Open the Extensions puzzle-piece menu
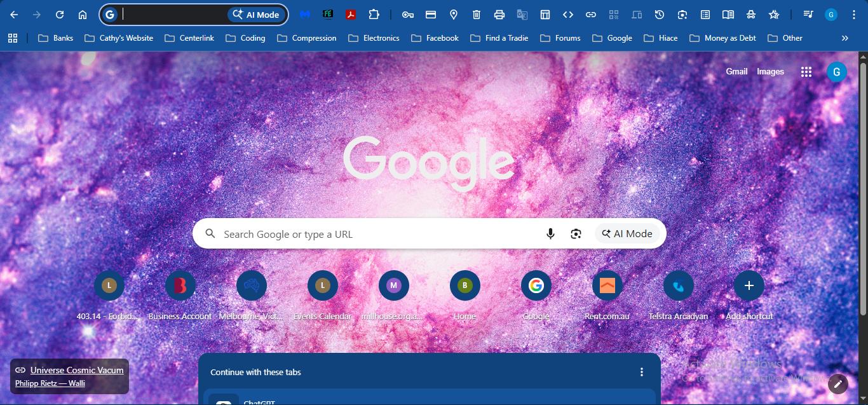Viewport: 868px width, 405px height. 374,15
